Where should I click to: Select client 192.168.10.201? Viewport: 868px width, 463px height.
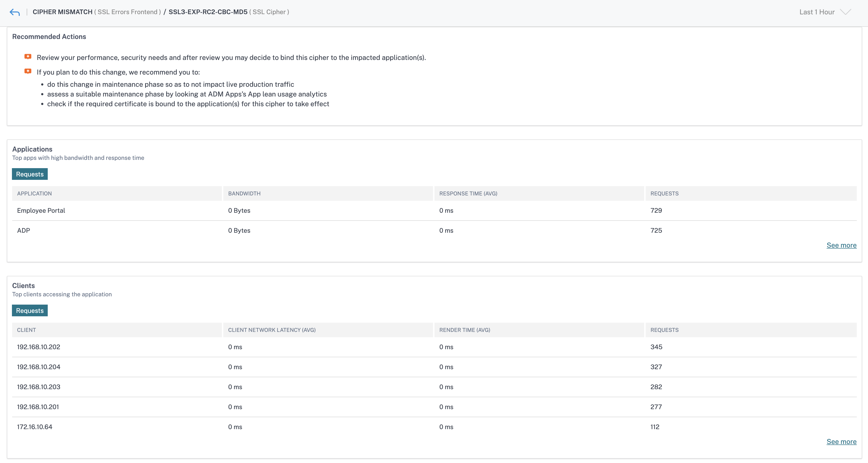(38, 407)
